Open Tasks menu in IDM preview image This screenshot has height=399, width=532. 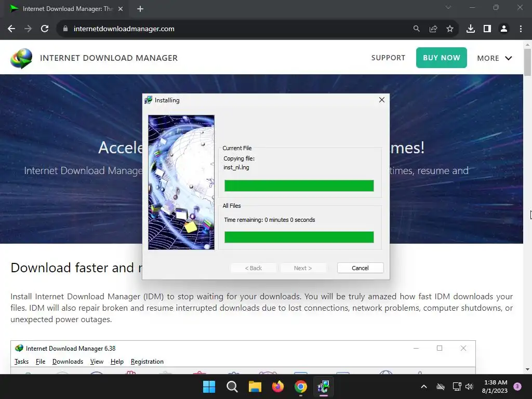point(21,362)
